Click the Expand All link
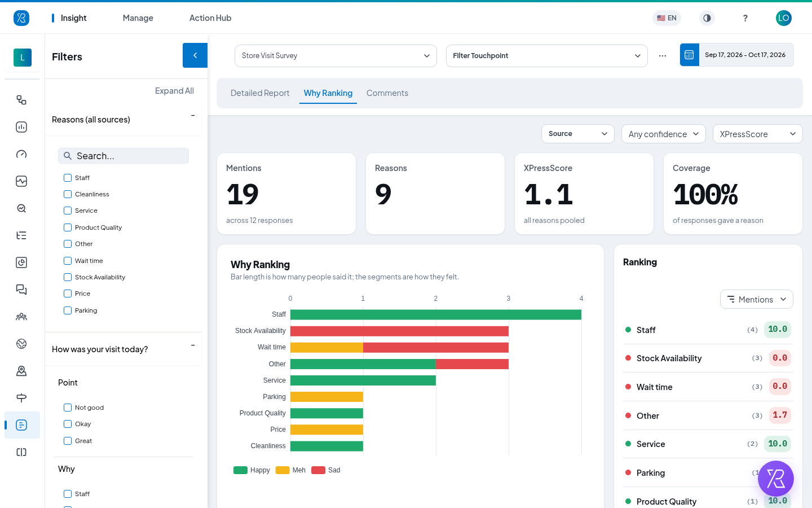Image resolution: width=812 pixels, height=508 pixels. point(174,91)
